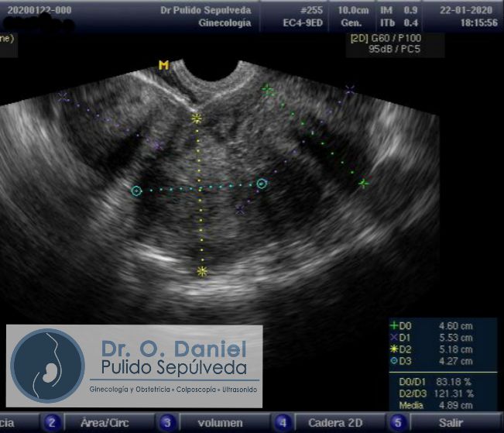Choose the Área/Circ measurement option

[105, 423]
